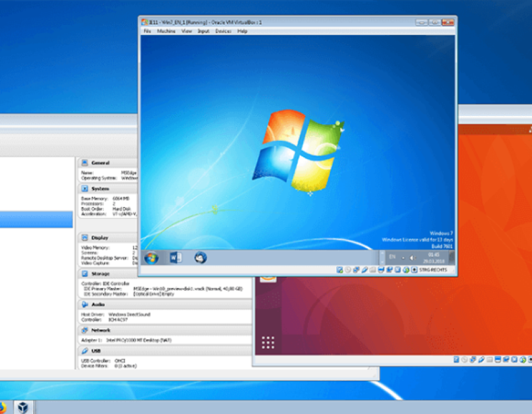Click the Audio speaker icon in Manager
532x414 pixels.
(x=85, y=305)
